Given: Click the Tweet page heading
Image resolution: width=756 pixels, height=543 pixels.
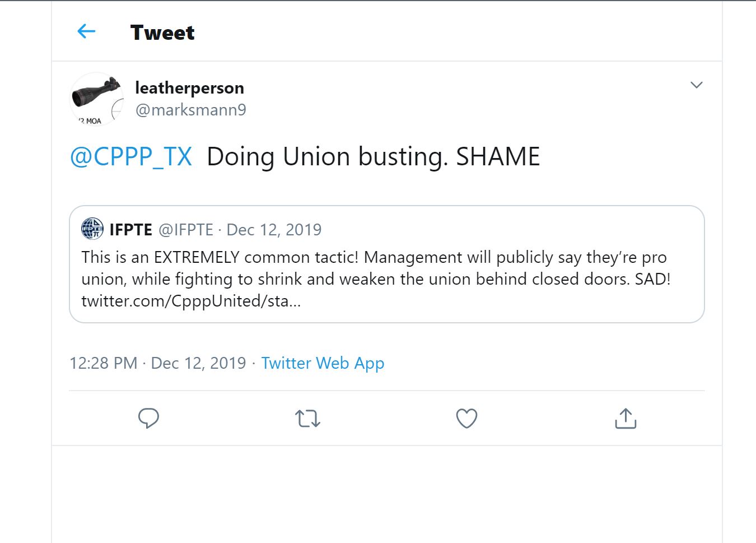Looking at the screenshot, I should pyautogui.click(x=162, y=33).
